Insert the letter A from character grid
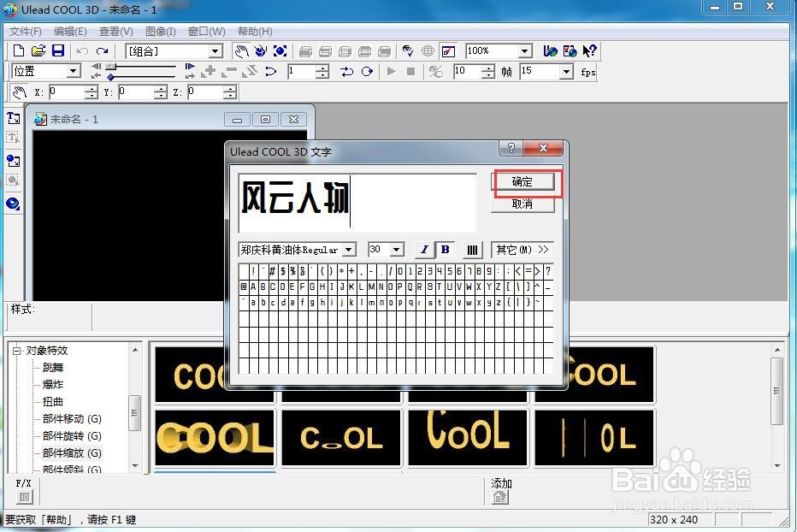This screenshot has width=797, height=532. [x=252, y=287]
